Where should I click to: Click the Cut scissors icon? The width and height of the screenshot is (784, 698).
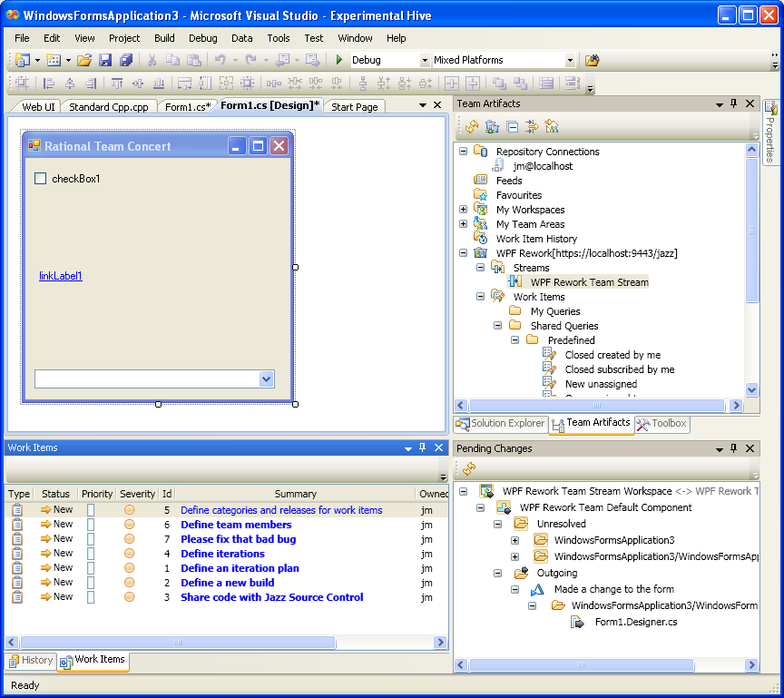point(152,61)
